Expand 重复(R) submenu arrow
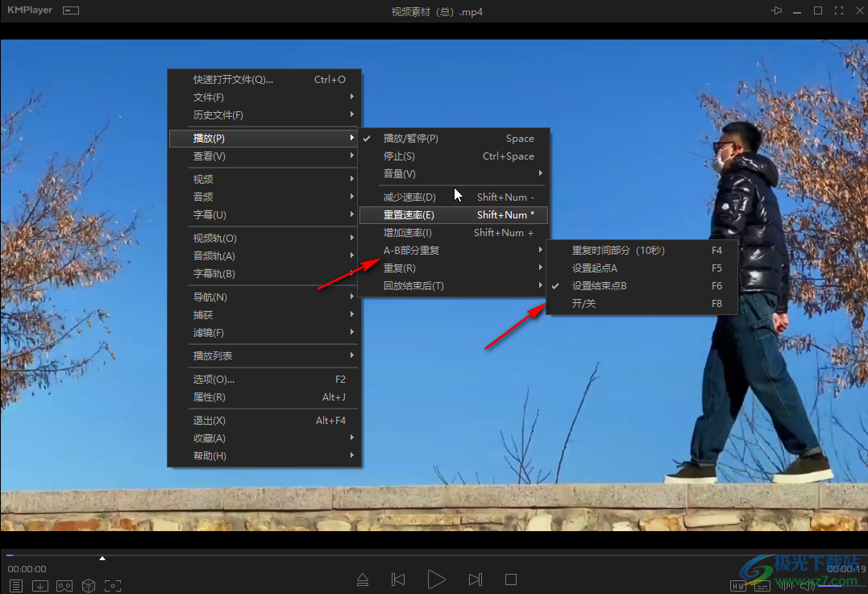Image resolution: width=868 pixels, height=594 pixels. tap(540, 268)
